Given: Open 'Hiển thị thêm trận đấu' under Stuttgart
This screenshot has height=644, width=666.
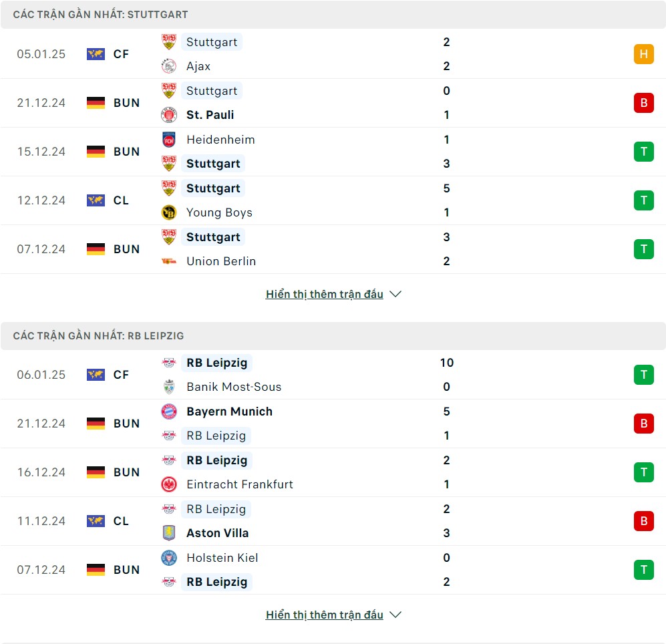Looking at the screenshot, I should [325, 294].
